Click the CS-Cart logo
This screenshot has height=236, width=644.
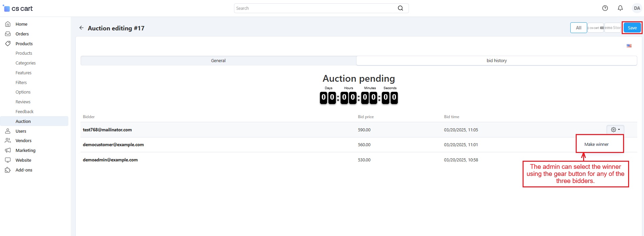tap(18, 8)
